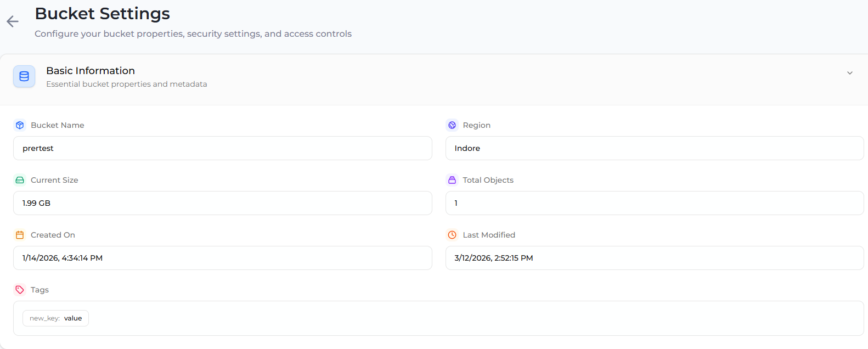Click the Region field showing Indore
Image resolution: width=868 pixels, height=349 pixels.
(x=654, y=148)
